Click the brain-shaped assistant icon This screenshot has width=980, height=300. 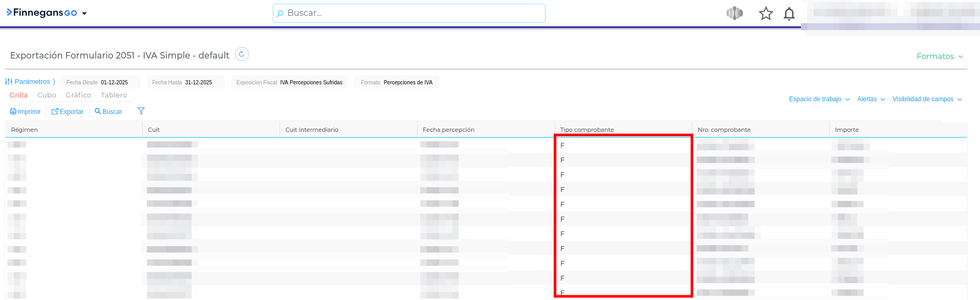734,14
